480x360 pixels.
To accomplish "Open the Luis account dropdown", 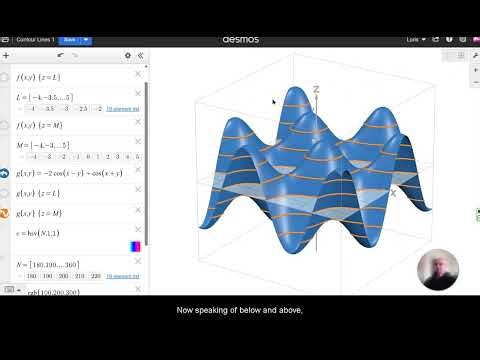I will coord(416,40).
